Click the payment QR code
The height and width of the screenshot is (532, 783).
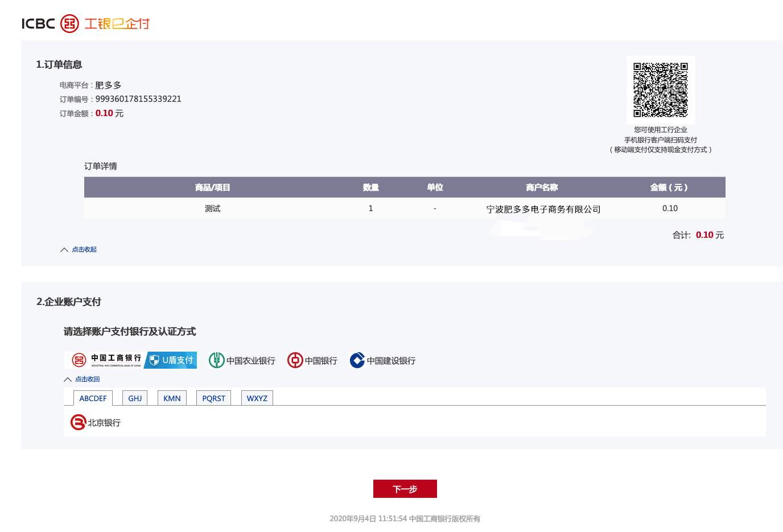tap(661, 90)
